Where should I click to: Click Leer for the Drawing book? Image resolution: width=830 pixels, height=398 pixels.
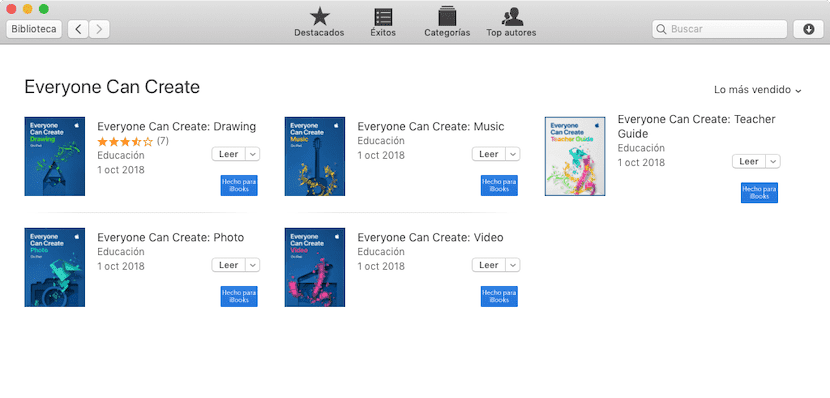pyautogui.click(x=229, y=154)
